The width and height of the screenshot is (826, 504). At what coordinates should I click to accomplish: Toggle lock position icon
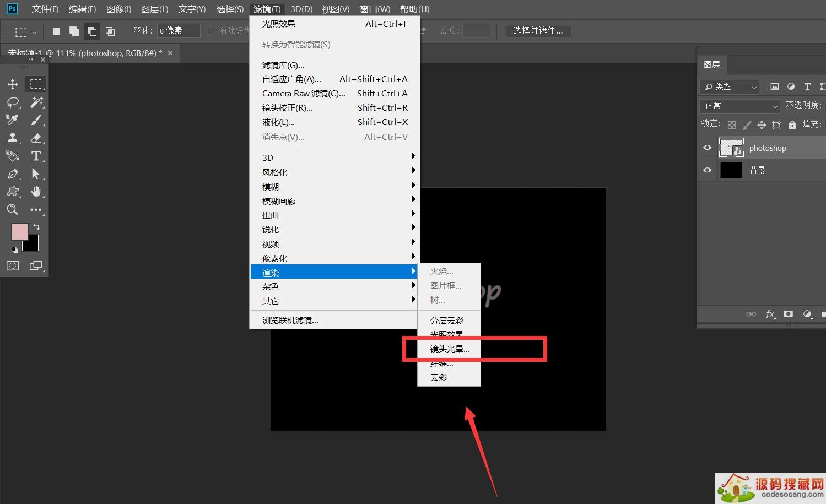(762, 125)
